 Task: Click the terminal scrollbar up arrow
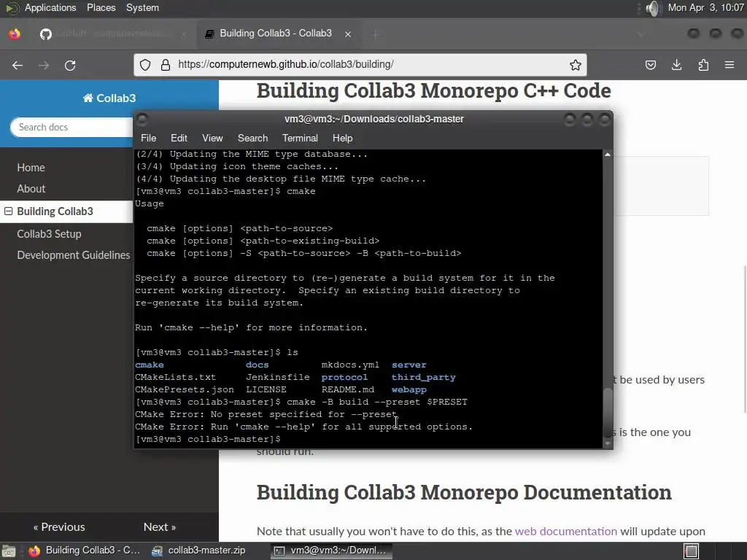pyautogui.click(x=608, y=155)
